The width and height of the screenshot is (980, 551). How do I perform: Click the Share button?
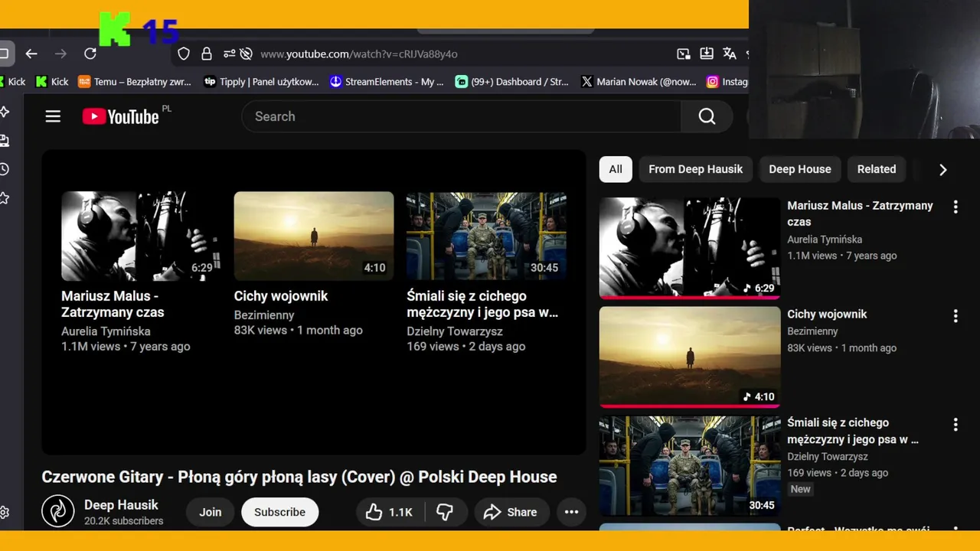(x=511, y=512)
